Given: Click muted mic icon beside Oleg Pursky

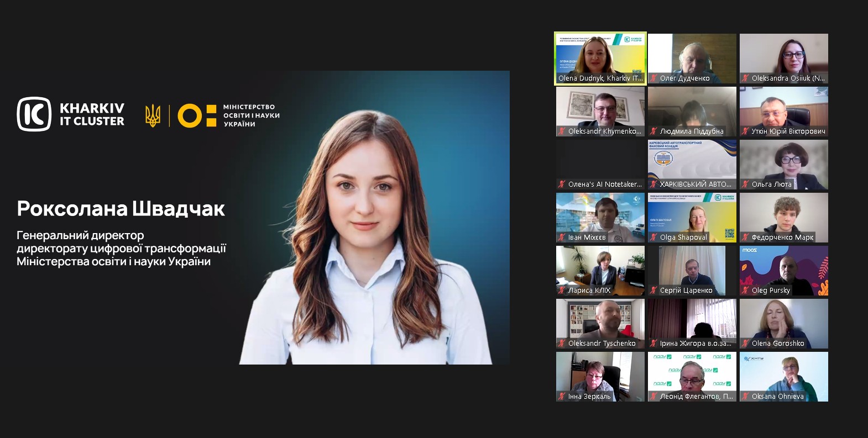Looking at the screenshot, I should 745,291.
